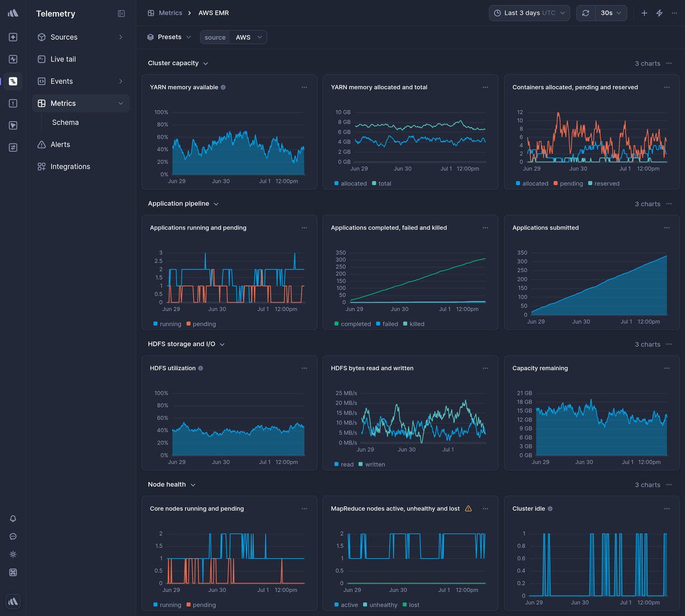Viewport: 685px width, 616px height.
Task: Open Live tail in the sidebar
Action: click(x=81, y=59)
